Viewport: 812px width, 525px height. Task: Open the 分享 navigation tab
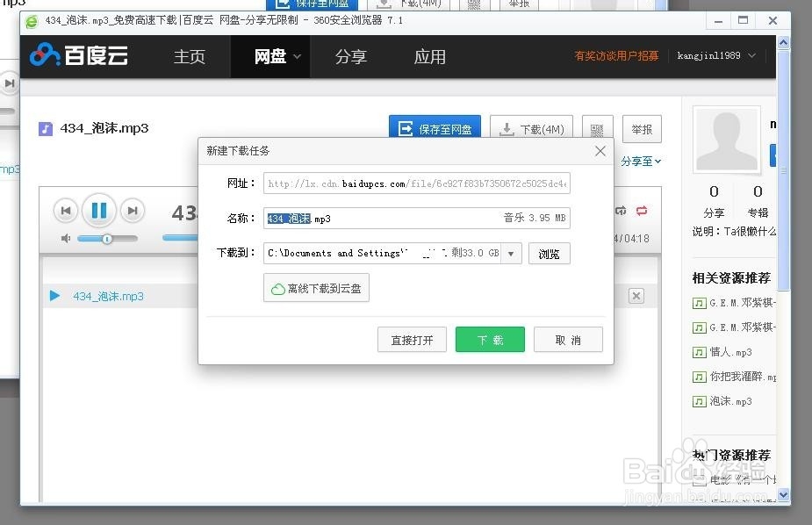[350, 56]
